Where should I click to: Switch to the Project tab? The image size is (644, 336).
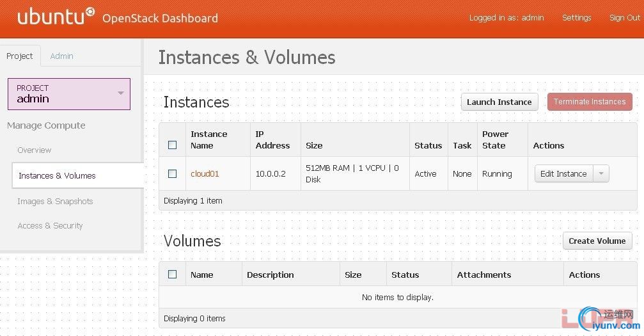click(20, 56)
